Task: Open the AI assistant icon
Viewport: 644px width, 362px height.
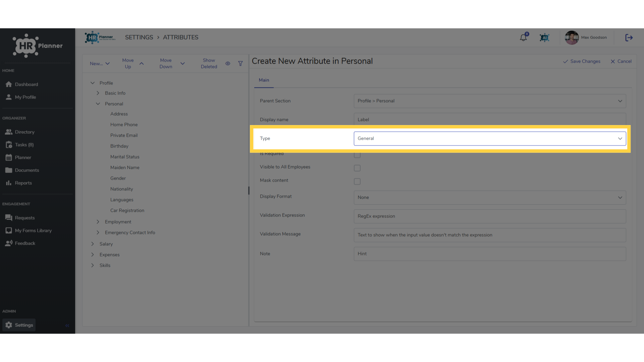Action: pos(544,38)
